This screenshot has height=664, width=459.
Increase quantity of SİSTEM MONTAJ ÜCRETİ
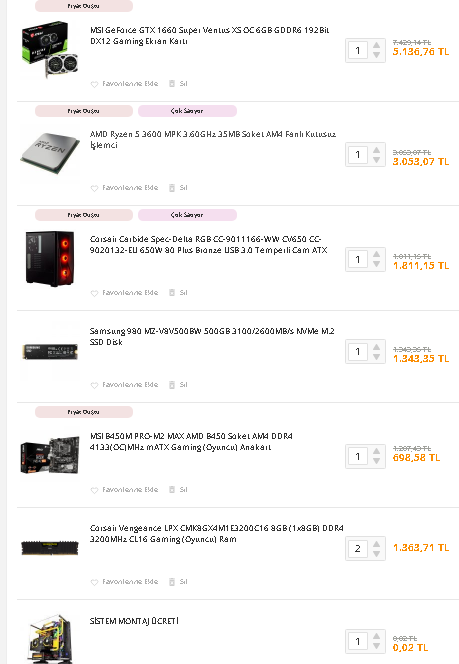point(376,636)
